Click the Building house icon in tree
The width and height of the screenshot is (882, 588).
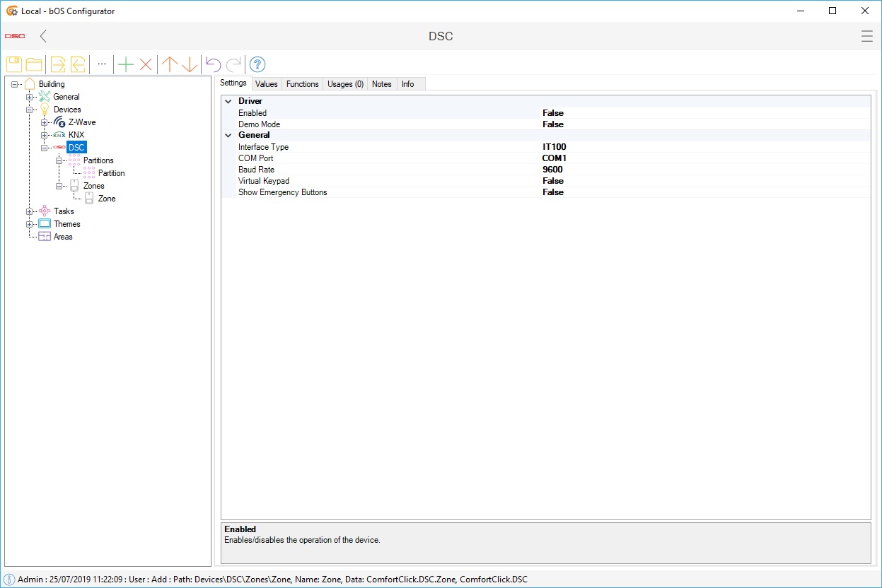[30, 84]
